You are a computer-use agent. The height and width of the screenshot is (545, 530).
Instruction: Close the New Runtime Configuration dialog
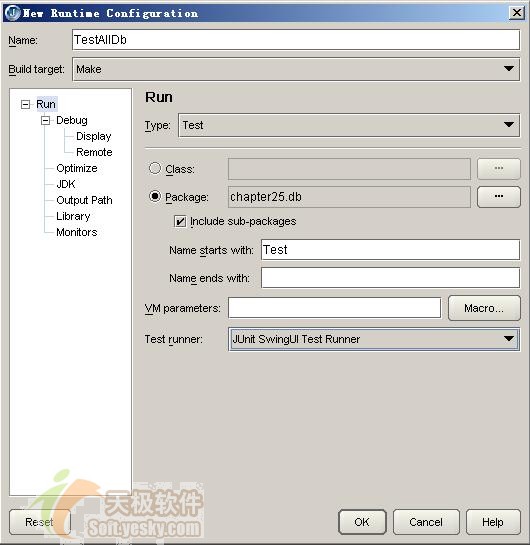tap(516, 13)
